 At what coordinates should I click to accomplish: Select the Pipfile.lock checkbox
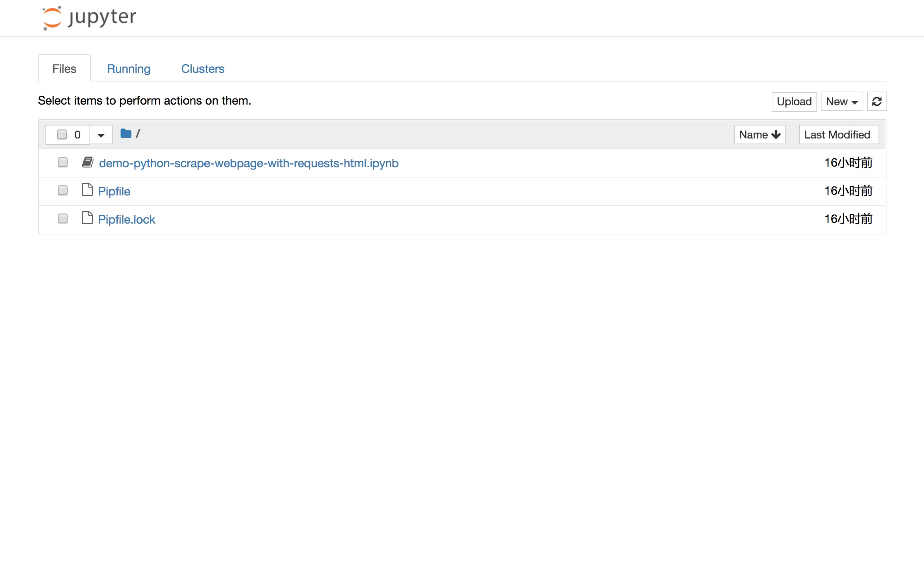(62, 219)
